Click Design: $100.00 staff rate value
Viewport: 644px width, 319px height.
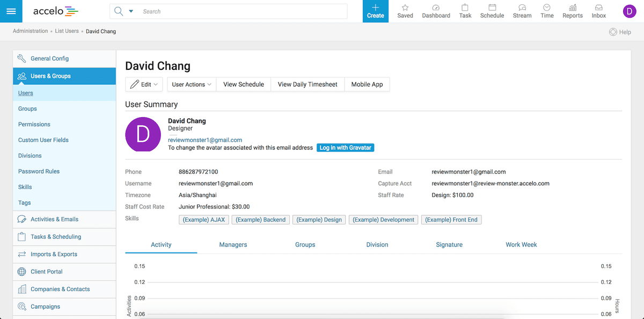coord(452,195)
